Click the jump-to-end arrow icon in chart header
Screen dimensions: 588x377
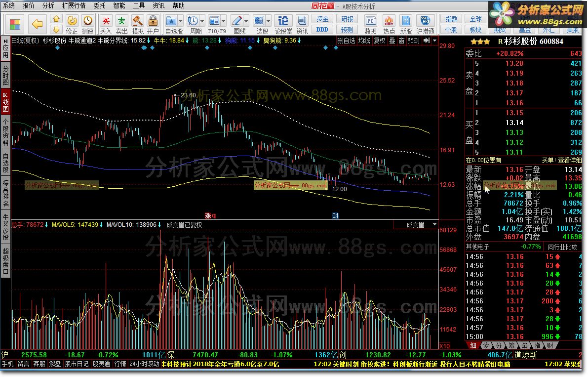point(427,41)
